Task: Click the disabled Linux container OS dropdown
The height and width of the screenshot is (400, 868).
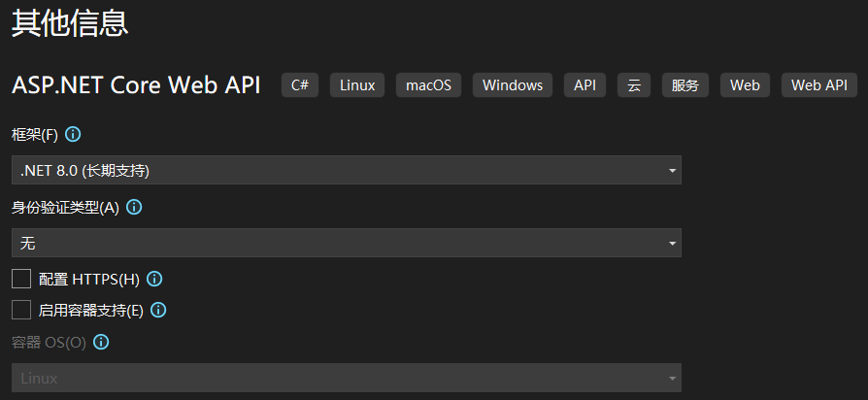Action: pos(347,378)
